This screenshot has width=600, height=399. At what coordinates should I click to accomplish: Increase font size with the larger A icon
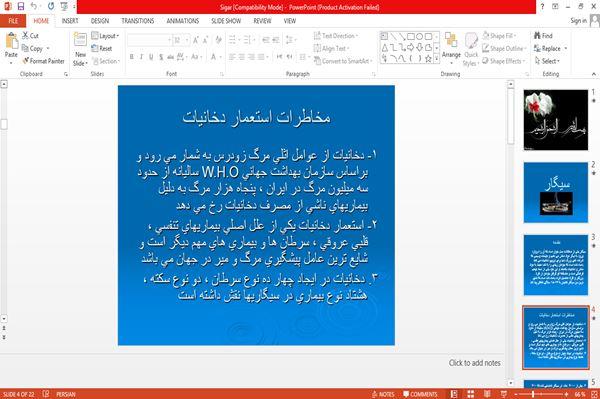196,40
